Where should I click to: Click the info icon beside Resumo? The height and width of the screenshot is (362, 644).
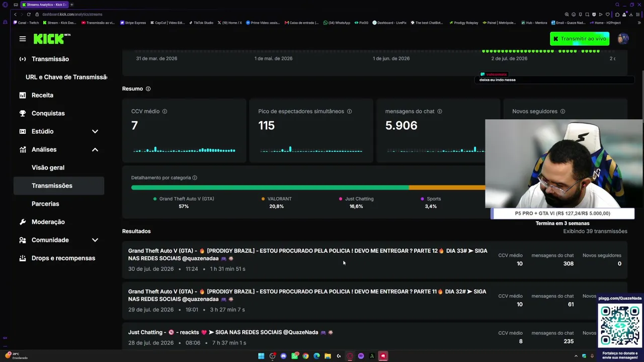(148, 88)
